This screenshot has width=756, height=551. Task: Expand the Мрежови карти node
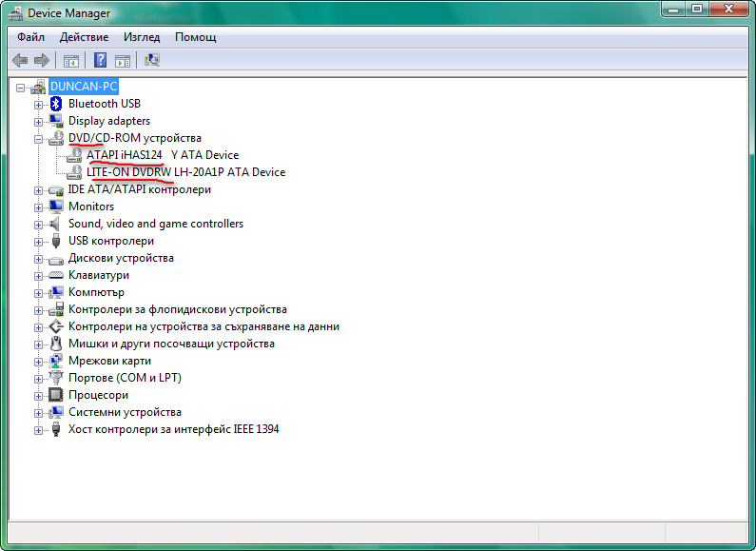coord(39,362)
